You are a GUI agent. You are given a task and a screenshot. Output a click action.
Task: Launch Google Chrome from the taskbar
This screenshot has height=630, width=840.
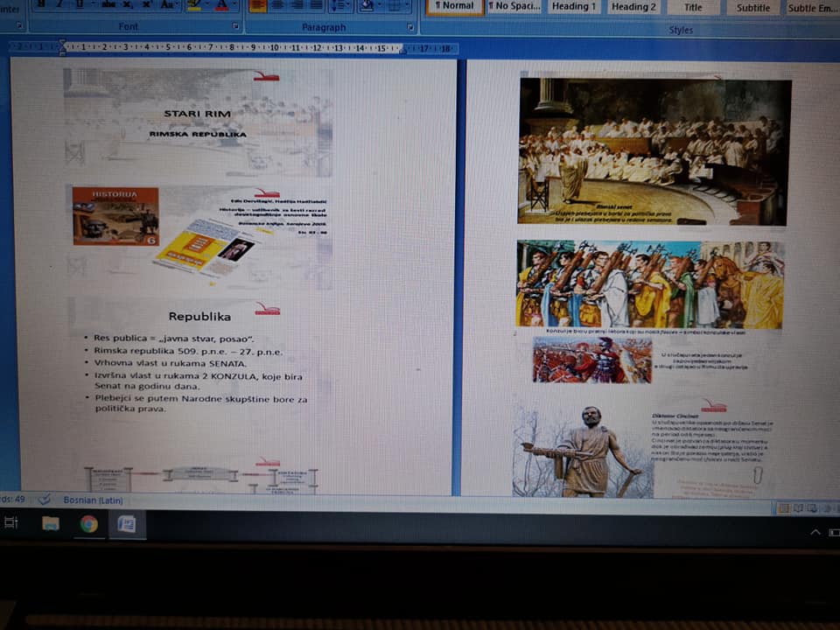tap(89, 523)
